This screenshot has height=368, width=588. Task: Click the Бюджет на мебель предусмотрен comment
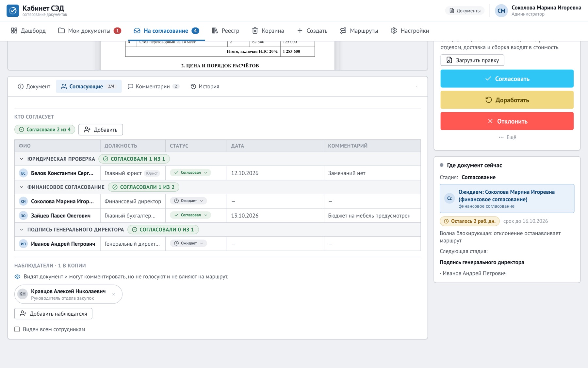(369, 216)
